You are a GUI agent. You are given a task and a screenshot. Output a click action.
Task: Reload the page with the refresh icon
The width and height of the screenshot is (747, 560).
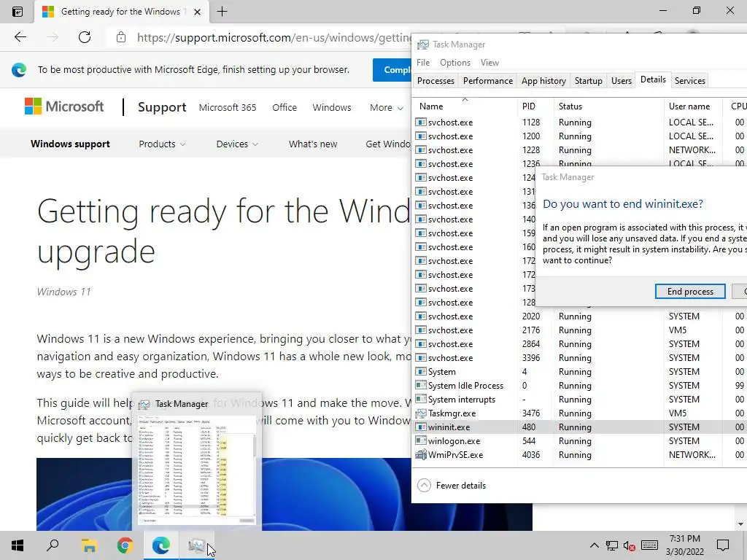point(85,37)
